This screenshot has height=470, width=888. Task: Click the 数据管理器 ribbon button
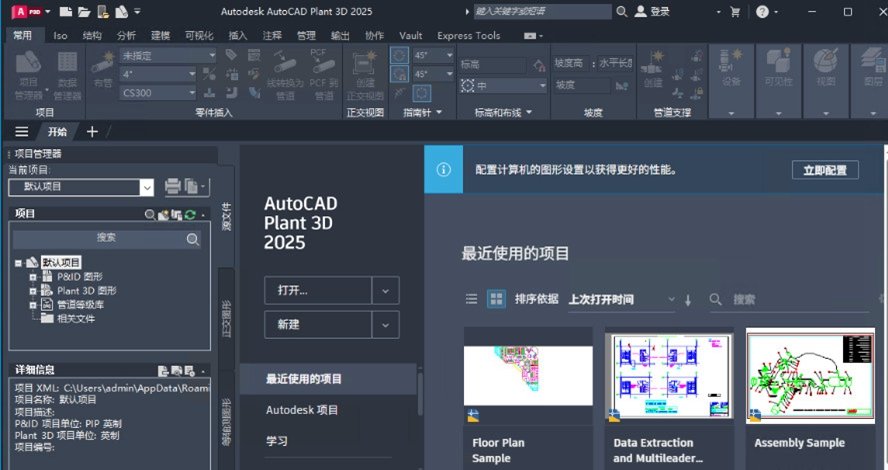pos(67,75)
